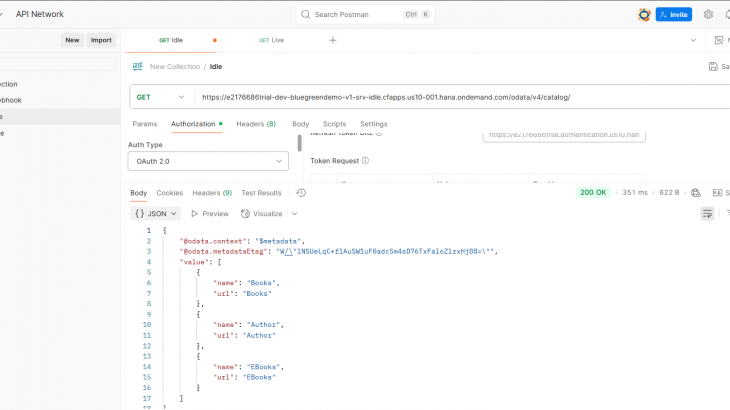Image resolution: width=730 pixels, height=410 pixels.
Task: Open the request Settings tab
Action: coord(374,124)
